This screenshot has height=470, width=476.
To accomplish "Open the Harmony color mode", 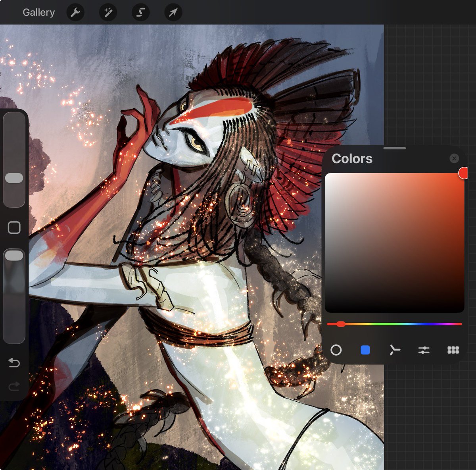I will (395, 350).
